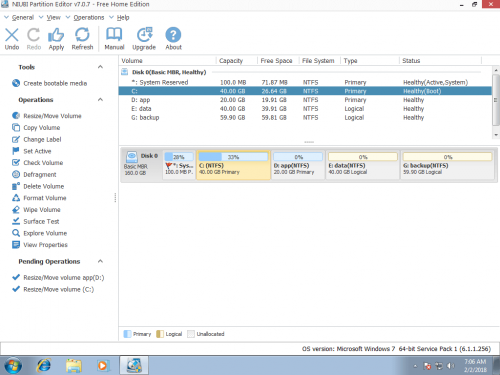
Task: Click the Wipe Volume eraser icon
Action: [16, 209]
